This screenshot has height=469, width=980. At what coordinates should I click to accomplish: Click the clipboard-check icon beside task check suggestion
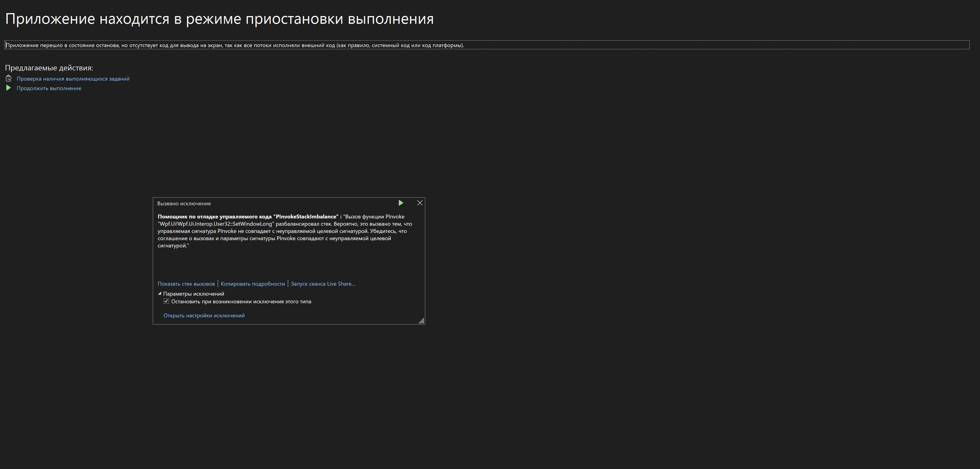9,78
